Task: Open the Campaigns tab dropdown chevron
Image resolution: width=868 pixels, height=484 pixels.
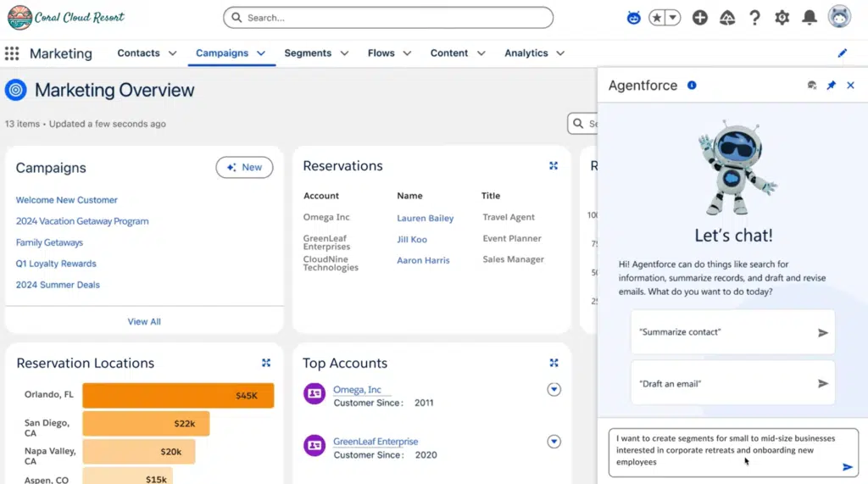Action: tap(261, 53)
